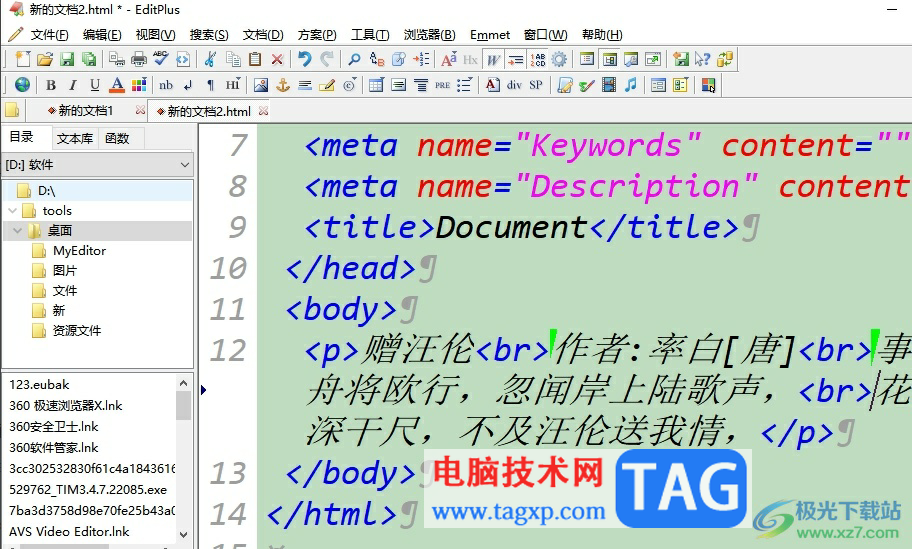The height and width of the screenshot is (549, 912).
Task: Click the Open file folder icon
Action: (x=45, y=59)
